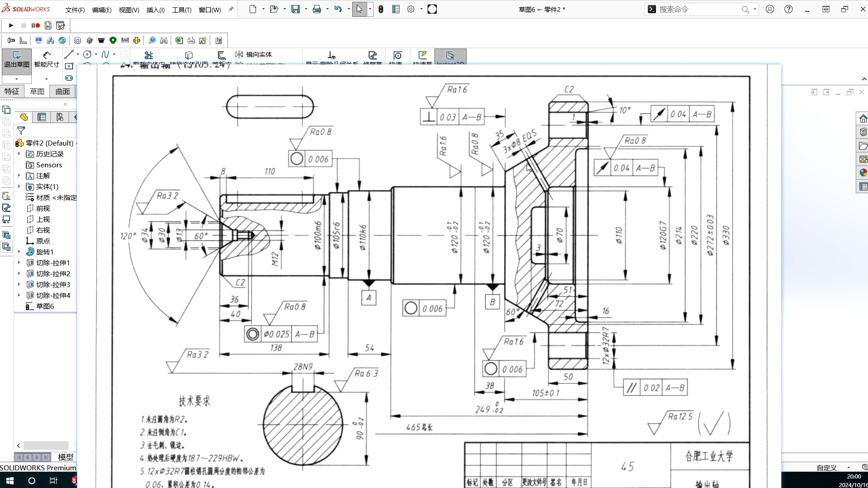Open the dropdown next to New document
Viewport: 868px width, 488px height.
(263, 9)
